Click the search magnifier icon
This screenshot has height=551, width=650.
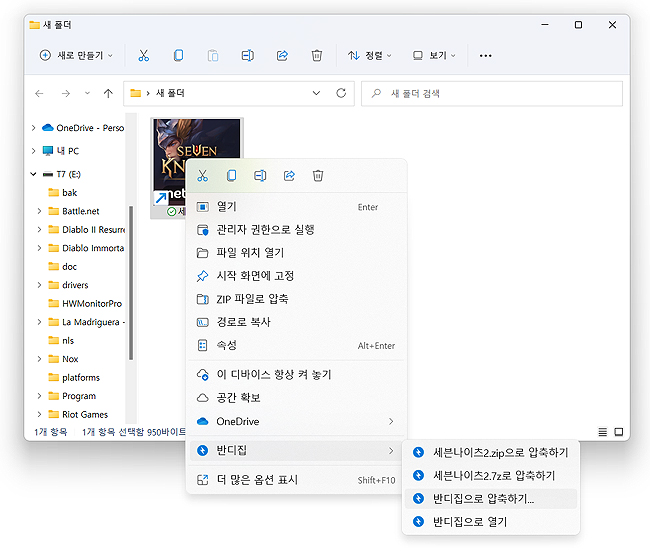click(376, 94)
